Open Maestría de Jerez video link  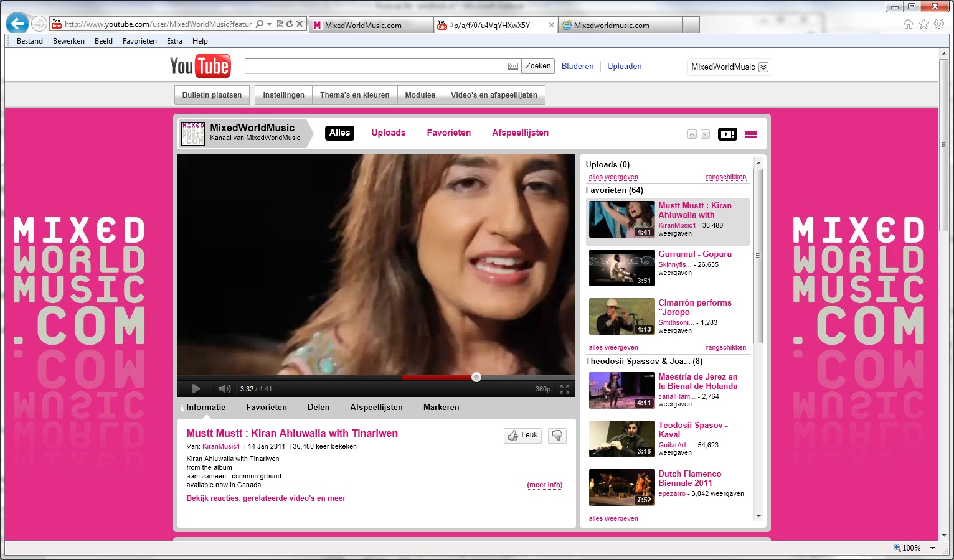(697, 381)
